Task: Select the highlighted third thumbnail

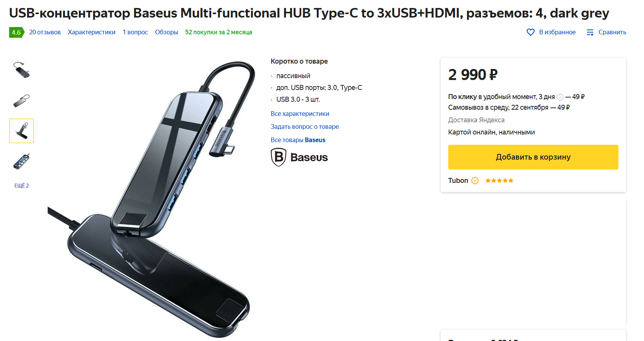Action: (x=21, y=131)
